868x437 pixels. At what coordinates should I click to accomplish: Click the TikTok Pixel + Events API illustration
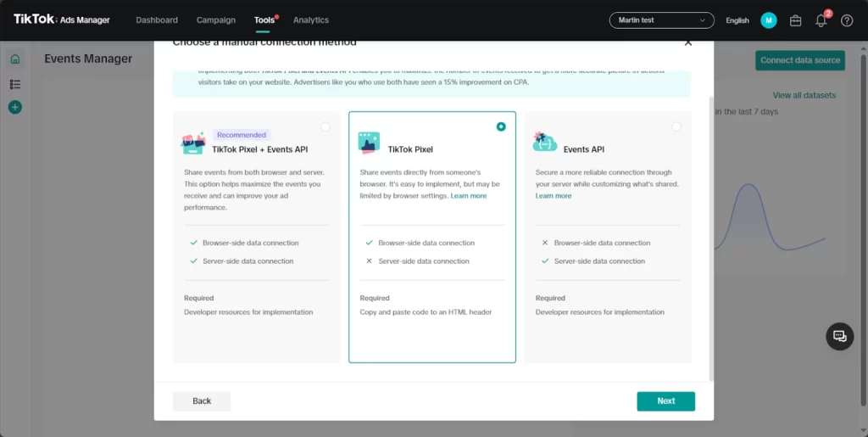pos(193,143)
